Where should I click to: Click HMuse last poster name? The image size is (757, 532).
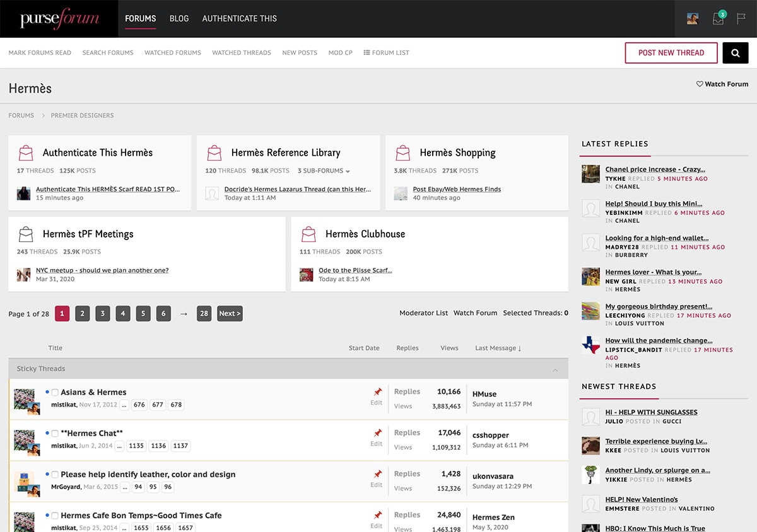click(x=484, y=394)
